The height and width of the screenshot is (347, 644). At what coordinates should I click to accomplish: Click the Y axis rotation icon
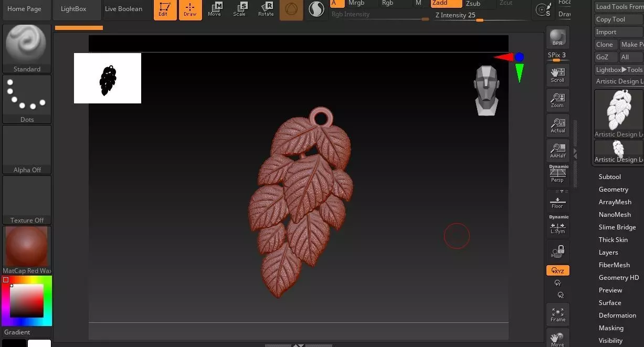[557, 283]
